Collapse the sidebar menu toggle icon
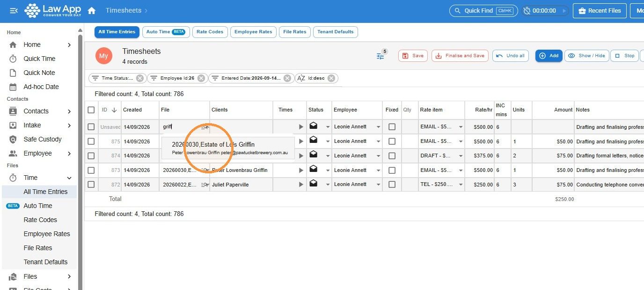This screenshot has height=290, width=644. [14, 10]
